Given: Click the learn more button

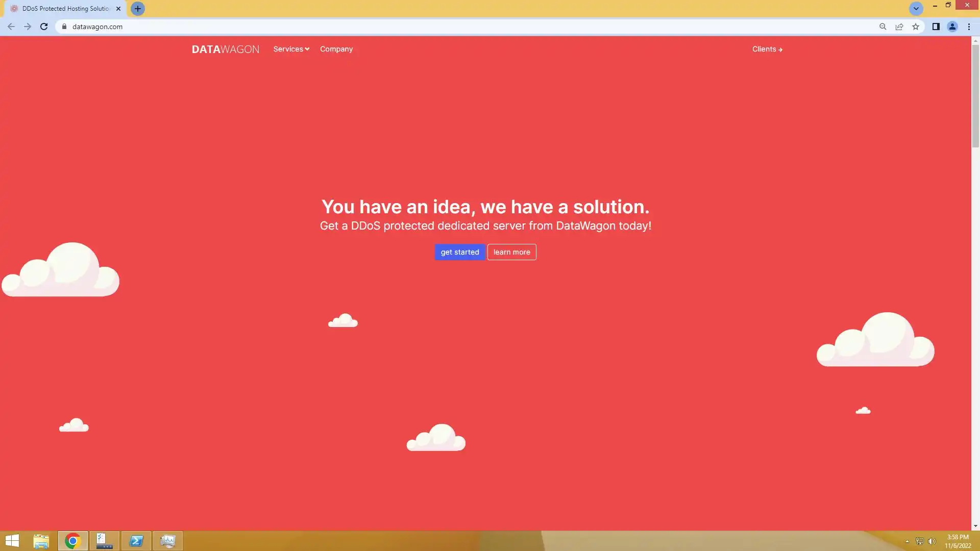Looking at the screenshot, I should (x=511, y=252).
